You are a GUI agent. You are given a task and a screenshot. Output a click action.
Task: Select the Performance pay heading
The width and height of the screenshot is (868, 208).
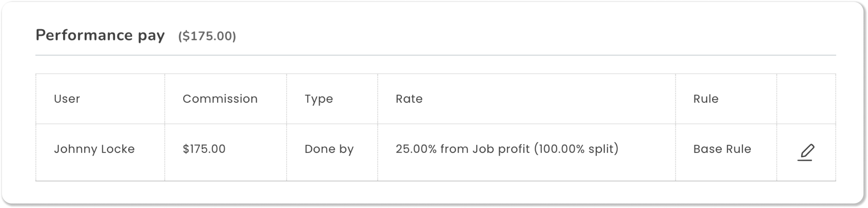[100, 36]
